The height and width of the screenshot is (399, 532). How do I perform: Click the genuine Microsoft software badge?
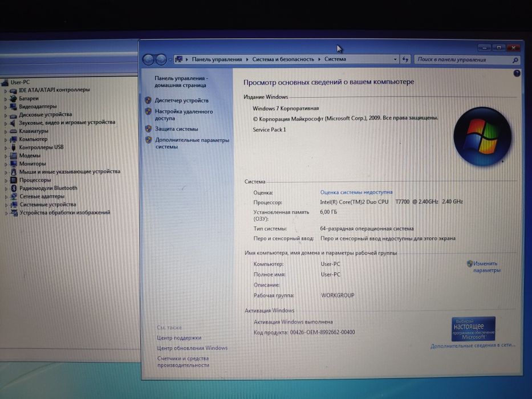[473, 329]
